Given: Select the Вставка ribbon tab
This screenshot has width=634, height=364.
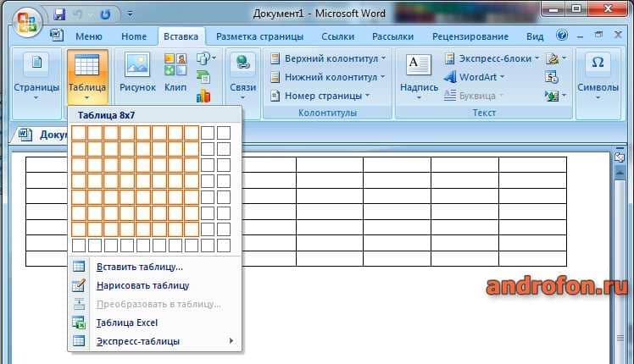Looking at the screenshot, I should tap(181, 36).
